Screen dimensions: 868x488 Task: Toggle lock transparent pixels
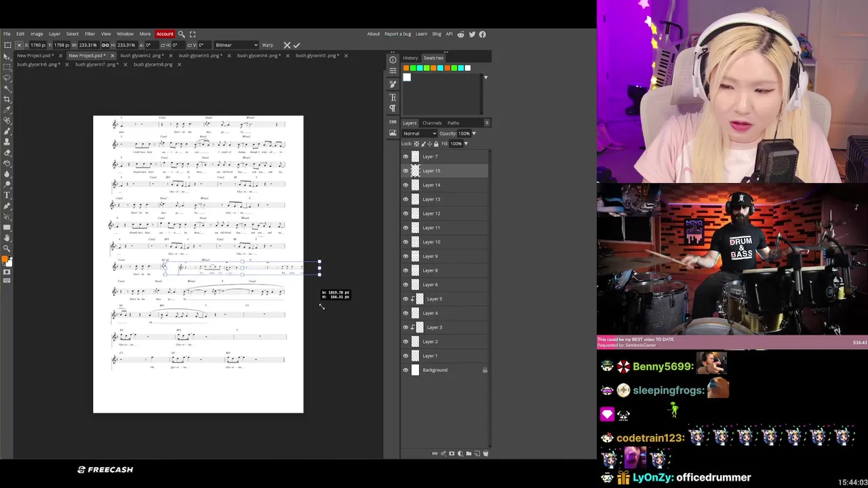(416, 144)
